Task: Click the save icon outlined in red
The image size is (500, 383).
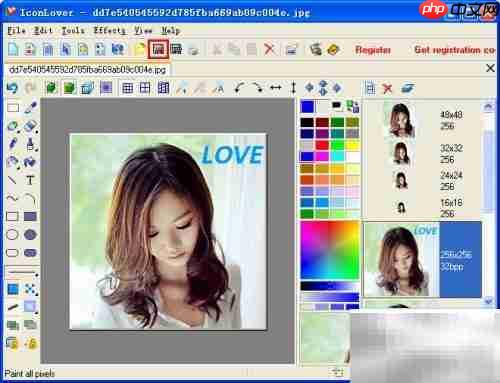Action: click(158, 49)
